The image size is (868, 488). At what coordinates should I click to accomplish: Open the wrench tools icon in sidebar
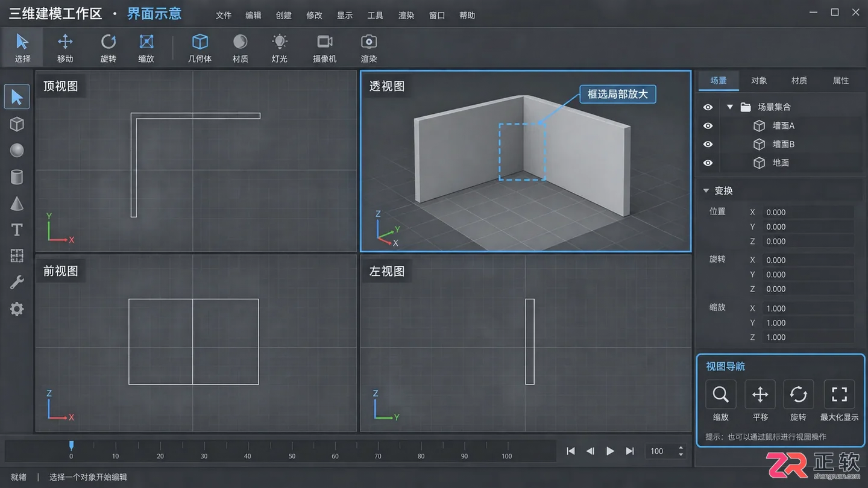(17, 283)
